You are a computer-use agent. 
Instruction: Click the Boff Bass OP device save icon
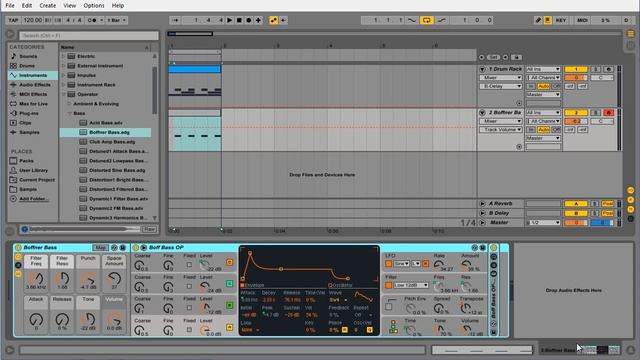pos(482,248)
